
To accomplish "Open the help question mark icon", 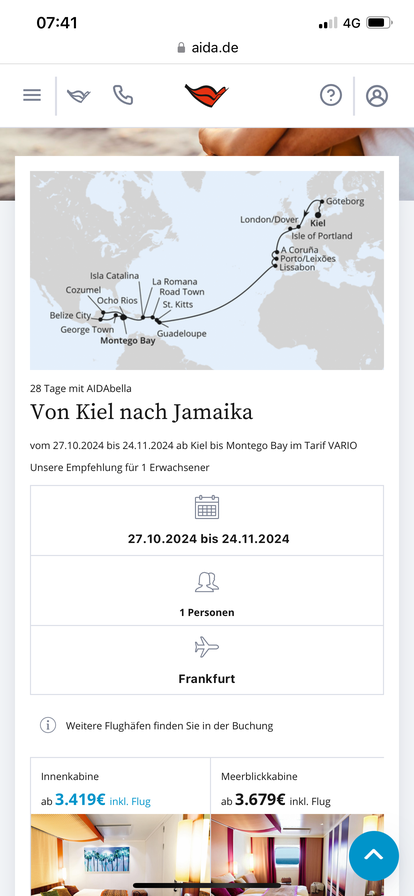I will click(x=331, y=95).
